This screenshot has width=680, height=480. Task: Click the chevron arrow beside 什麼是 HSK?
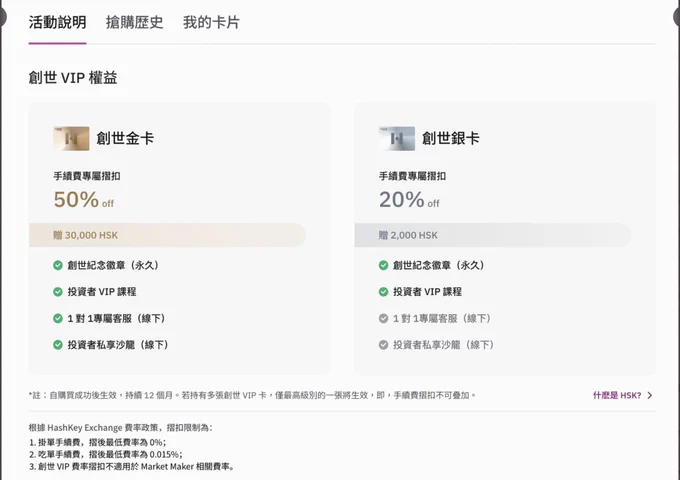[649, 395]
